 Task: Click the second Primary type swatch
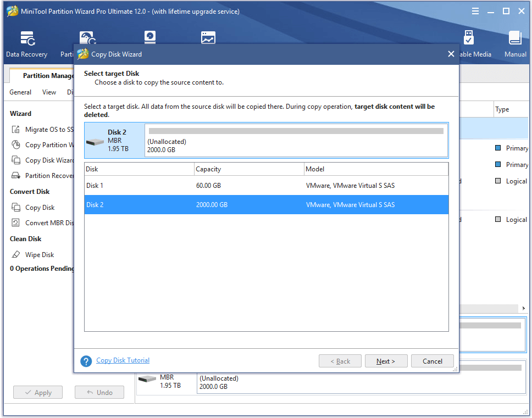click(498, 164)
